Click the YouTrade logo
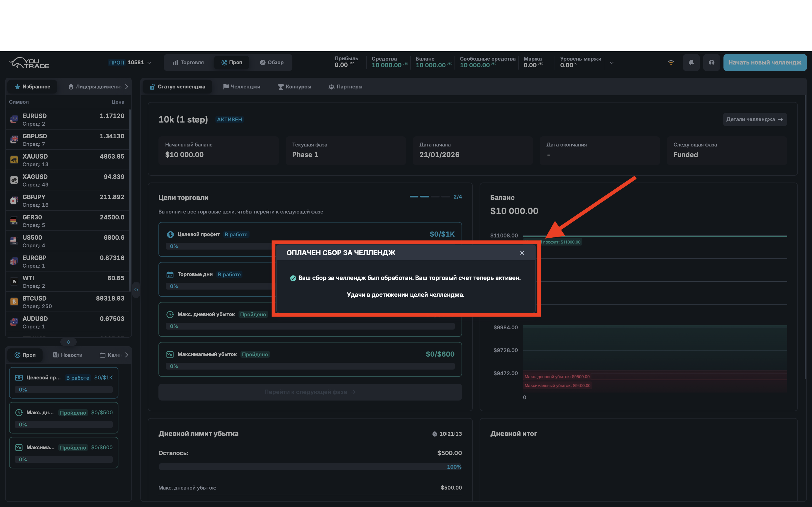The width and height of the screenshot is (812, 507). pos(28,63)
